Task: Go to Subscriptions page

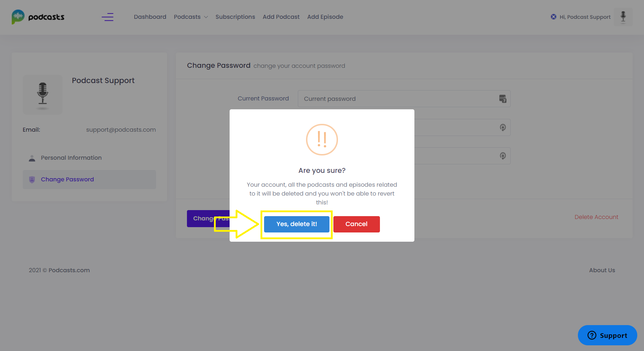Action: click(235, 17)
